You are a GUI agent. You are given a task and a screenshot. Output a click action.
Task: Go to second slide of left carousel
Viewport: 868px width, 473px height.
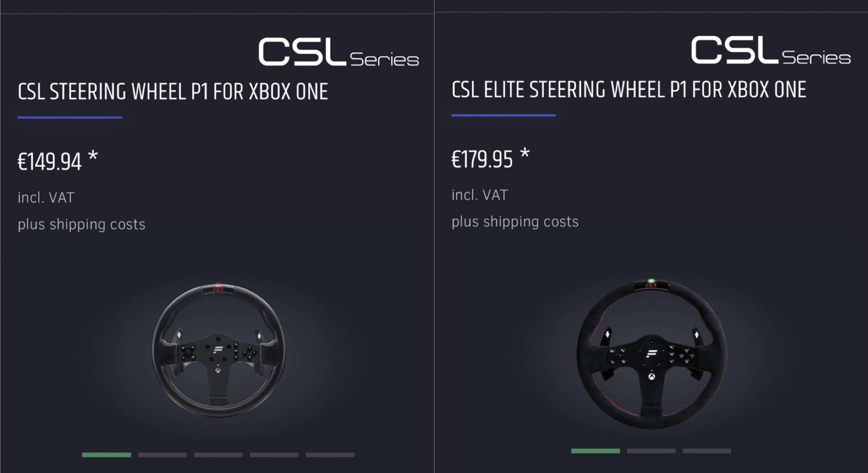coord(162,455)
